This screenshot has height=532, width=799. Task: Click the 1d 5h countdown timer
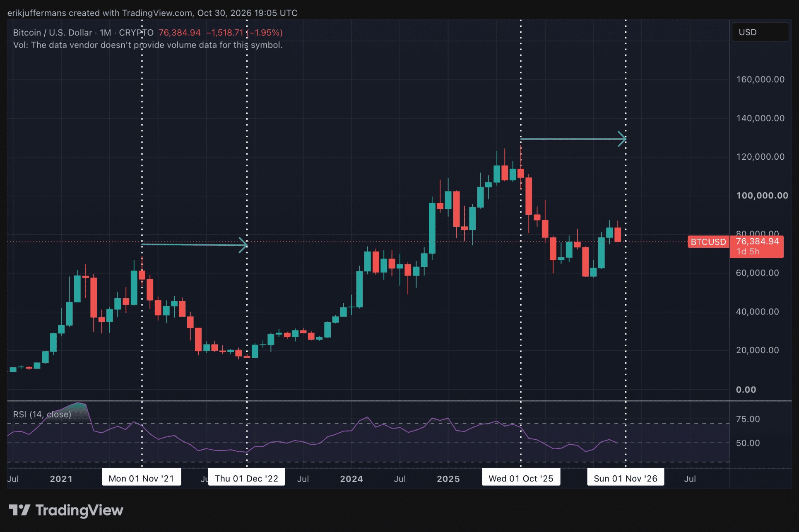748,252
